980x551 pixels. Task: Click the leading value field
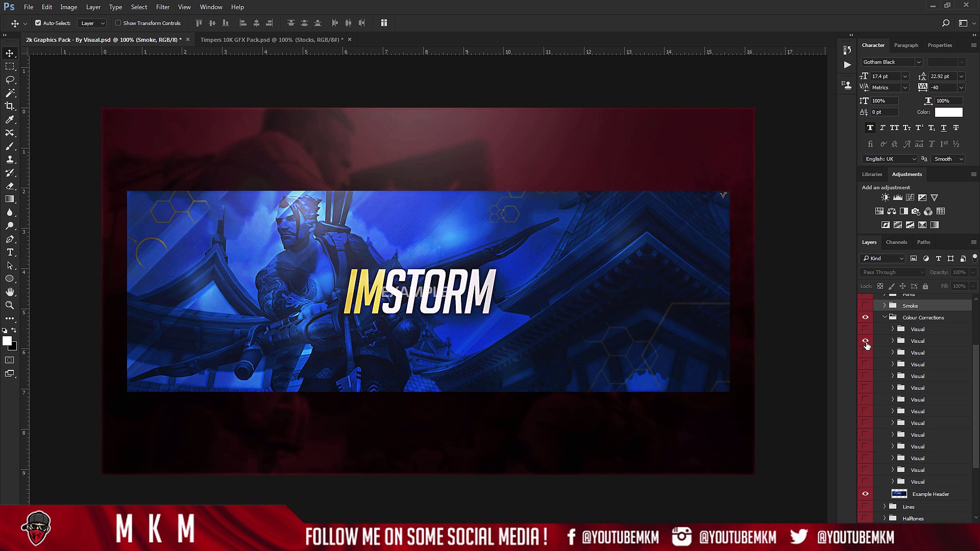(943, 77)
